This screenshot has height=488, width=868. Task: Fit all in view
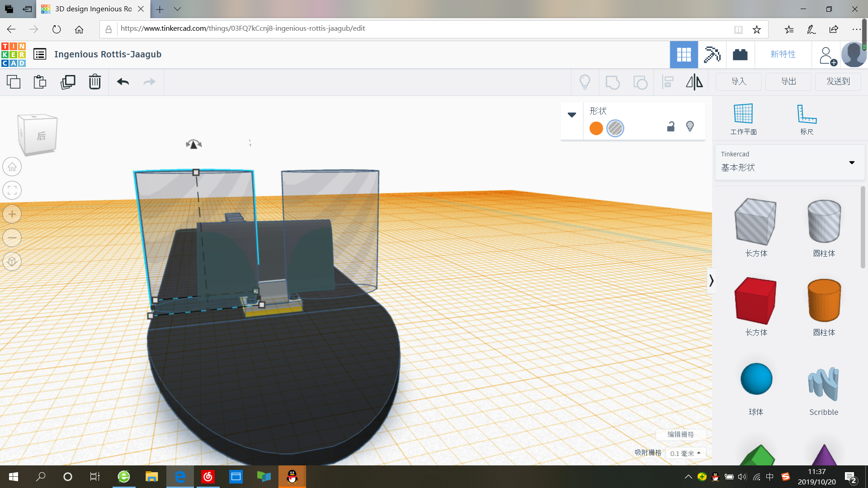pos(12,190)
